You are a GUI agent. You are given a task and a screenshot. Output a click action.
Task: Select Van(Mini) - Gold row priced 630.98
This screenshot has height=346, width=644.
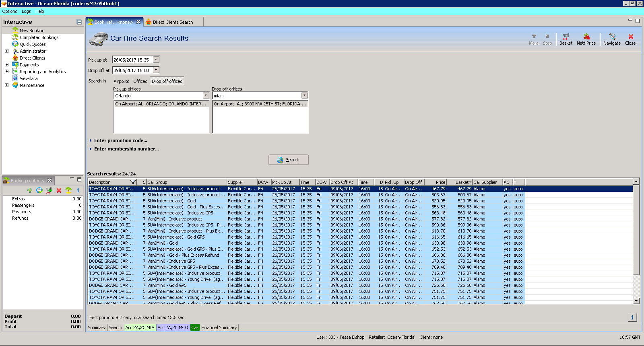tap(360, 243)
